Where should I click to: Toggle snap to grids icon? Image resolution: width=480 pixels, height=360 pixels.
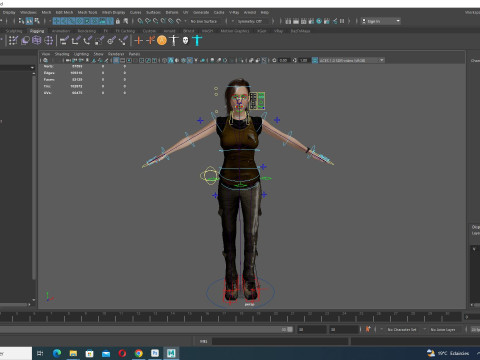pos(140,21)
